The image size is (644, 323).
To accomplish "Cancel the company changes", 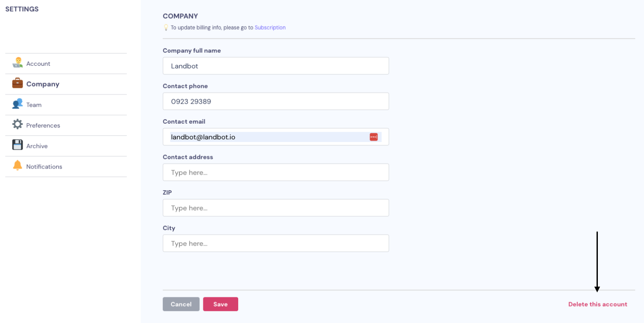I will (x=181, y=304).
